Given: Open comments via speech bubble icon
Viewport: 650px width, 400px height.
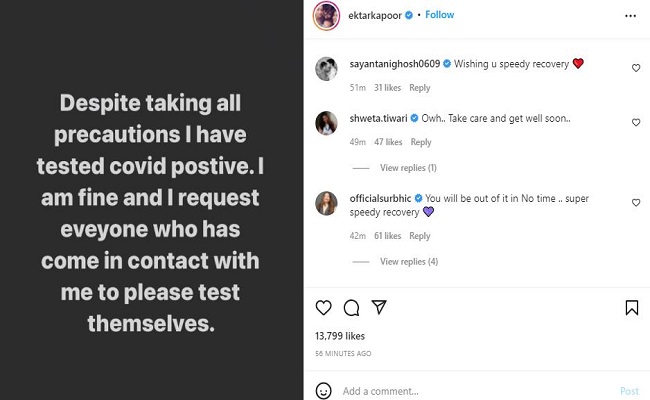Looking at the screenshot, I should pyautogui.click(x=351, y=307).
